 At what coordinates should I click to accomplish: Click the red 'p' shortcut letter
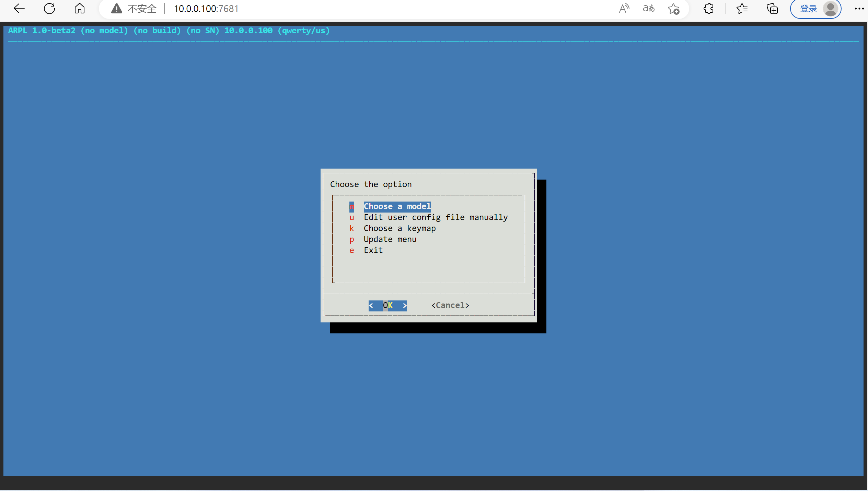click(x=351, y=239)
